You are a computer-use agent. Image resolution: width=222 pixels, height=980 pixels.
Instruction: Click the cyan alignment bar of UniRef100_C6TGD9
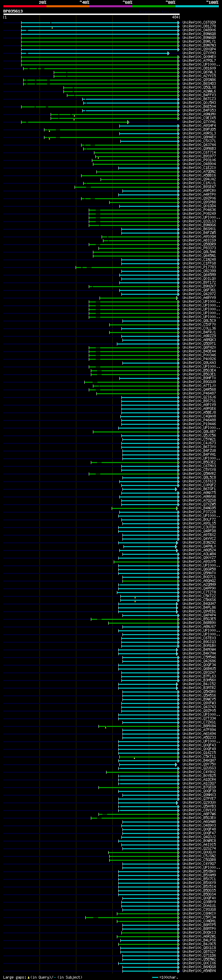(100, 23)
